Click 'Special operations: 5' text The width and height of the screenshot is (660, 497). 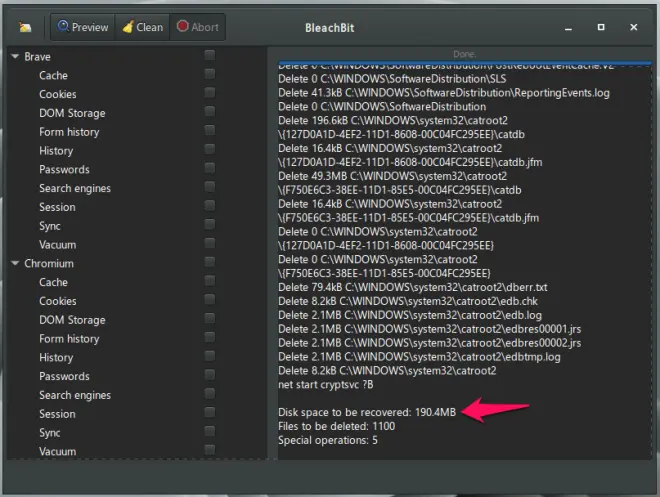coord(327,440)
